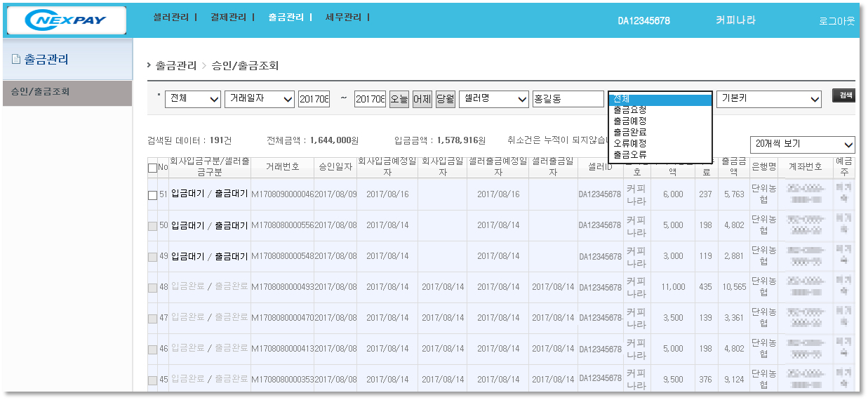Click 입금완료 / 출금완료 status in row 48
This screenshot has height=400, width=868.
click(210, 287)
